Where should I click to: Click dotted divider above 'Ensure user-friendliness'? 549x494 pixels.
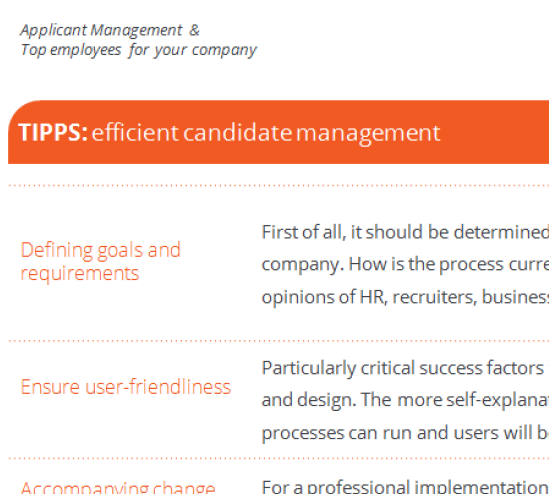279,340
